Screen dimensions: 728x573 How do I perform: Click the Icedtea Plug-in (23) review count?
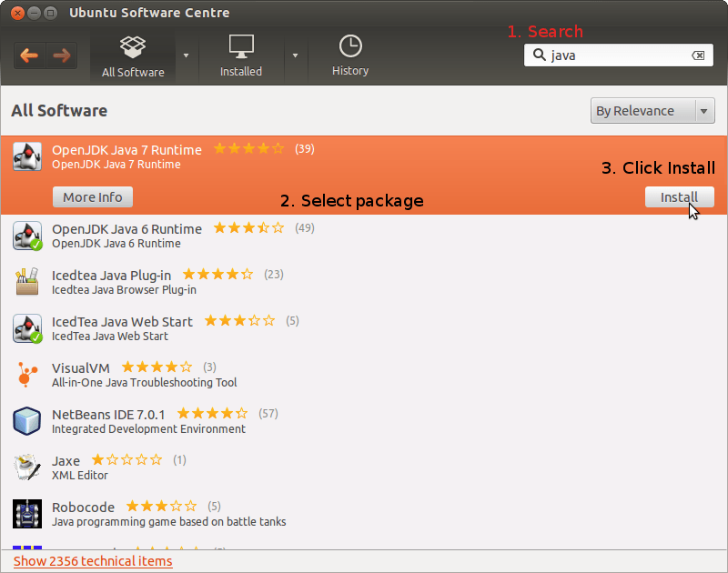pyautogui.click(x=274, y=274)
